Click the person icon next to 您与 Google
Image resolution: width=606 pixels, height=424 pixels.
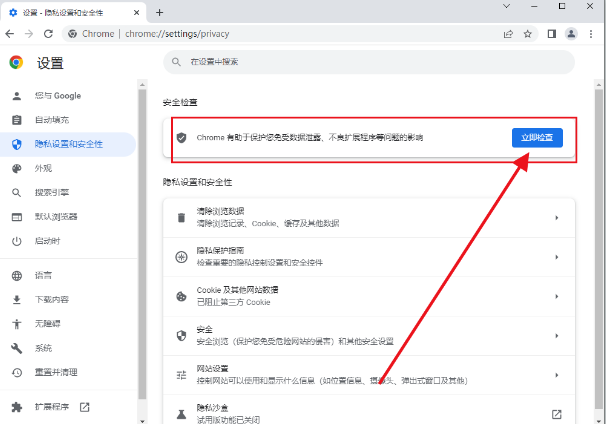pyautogui.click(x=17, y=96)
